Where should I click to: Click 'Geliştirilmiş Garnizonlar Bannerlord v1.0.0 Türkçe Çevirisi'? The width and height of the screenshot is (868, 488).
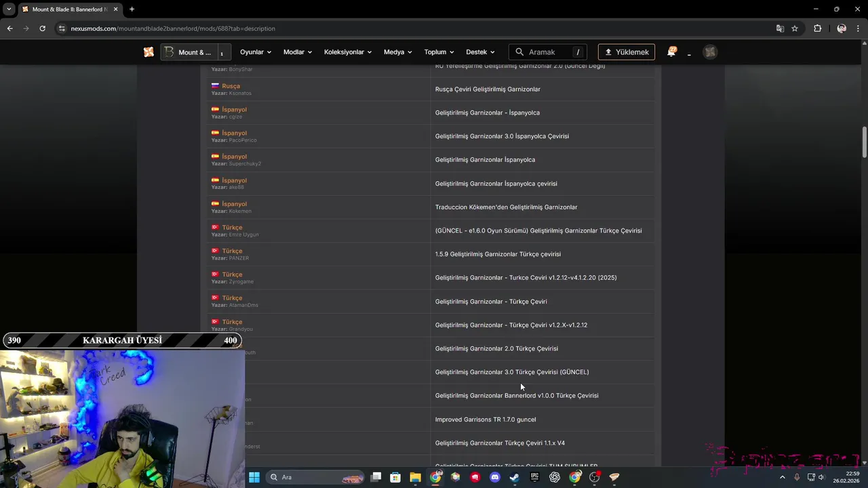(517, 396)
